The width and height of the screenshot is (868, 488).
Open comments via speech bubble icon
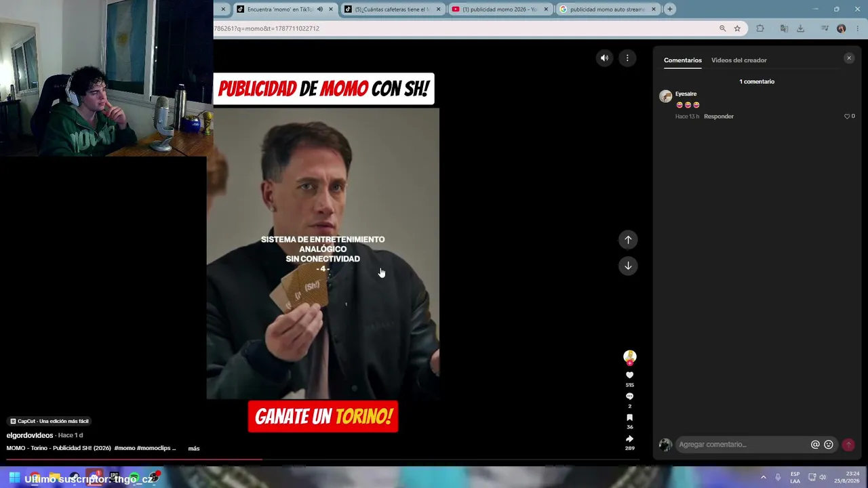629,396
